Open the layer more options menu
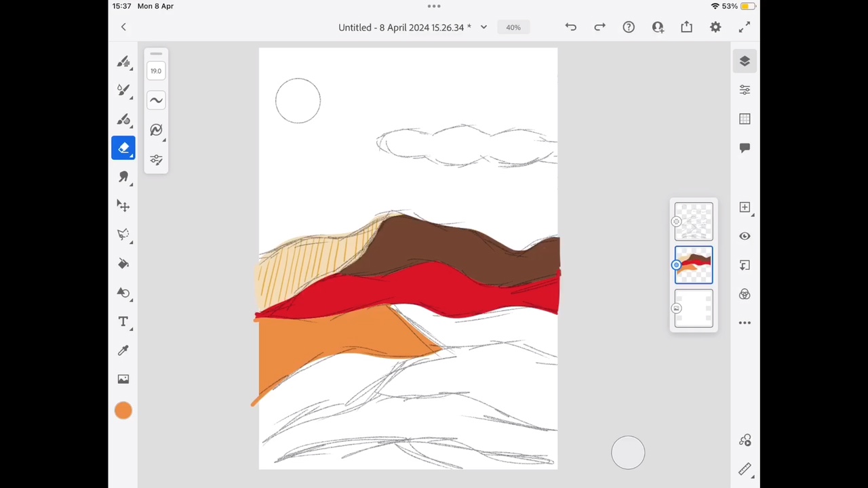This screenshot has height=488, width=868. (x=745, y=323)
